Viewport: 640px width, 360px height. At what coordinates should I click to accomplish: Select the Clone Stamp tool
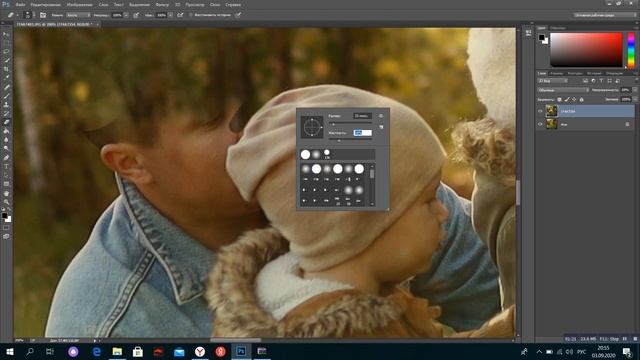click(x=6, y=104)
